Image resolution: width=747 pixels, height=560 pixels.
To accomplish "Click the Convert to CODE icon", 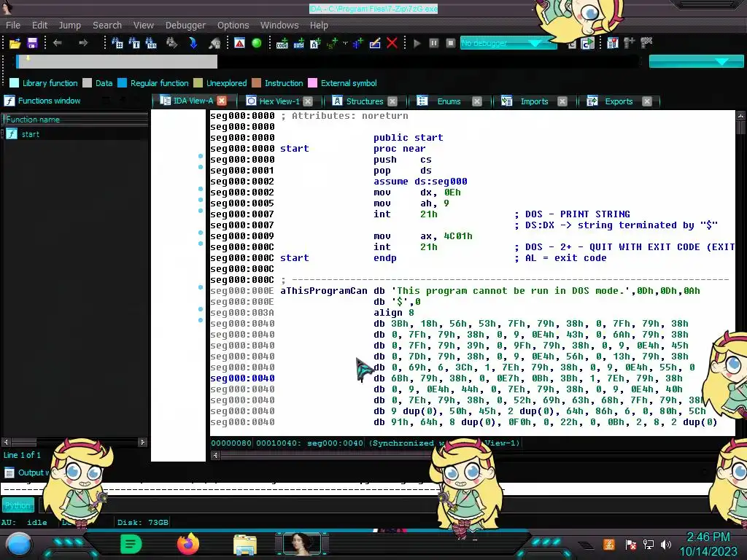I will point(282,43).
